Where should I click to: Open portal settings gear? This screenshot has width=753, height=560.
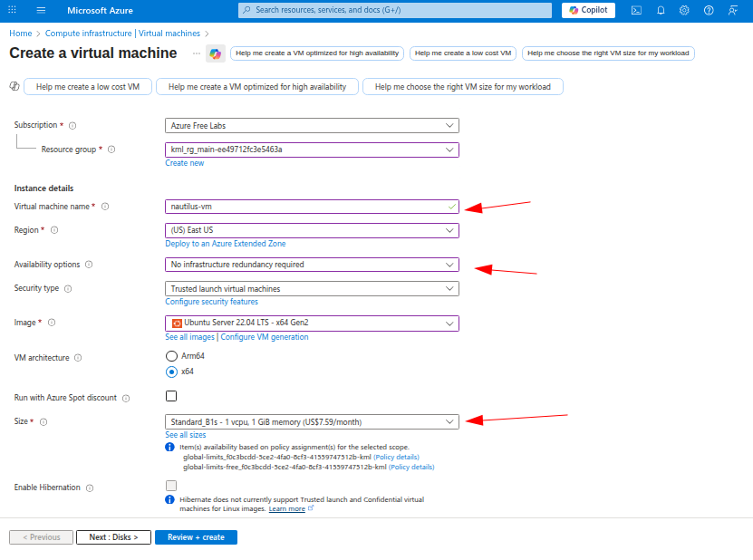[684, 10]
